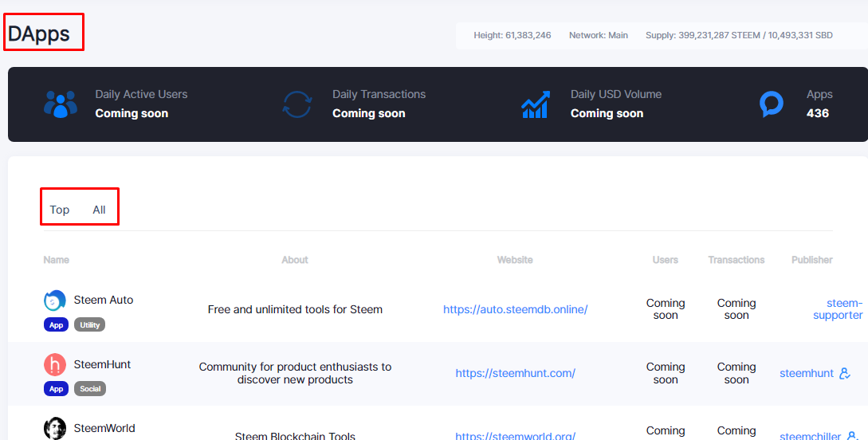Click Steem Auto's Users 'Coming soon' cell
This screenshot has height=440, width=868.
coord(666,309)
